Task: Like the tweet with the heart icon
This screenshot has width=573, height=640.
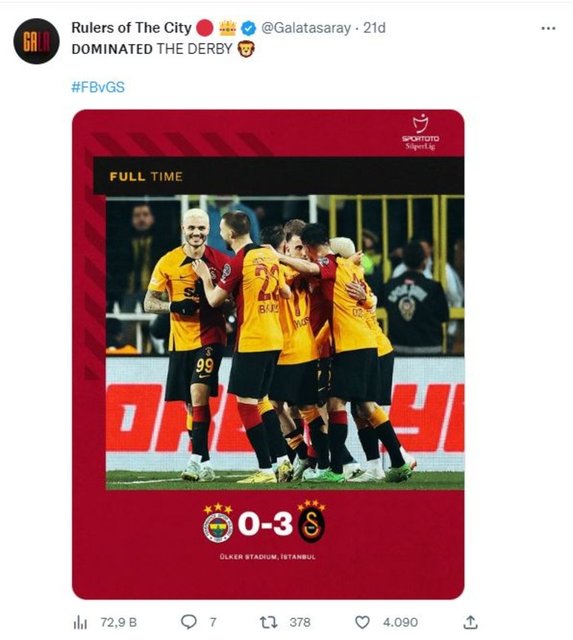Action: [362, 622]
